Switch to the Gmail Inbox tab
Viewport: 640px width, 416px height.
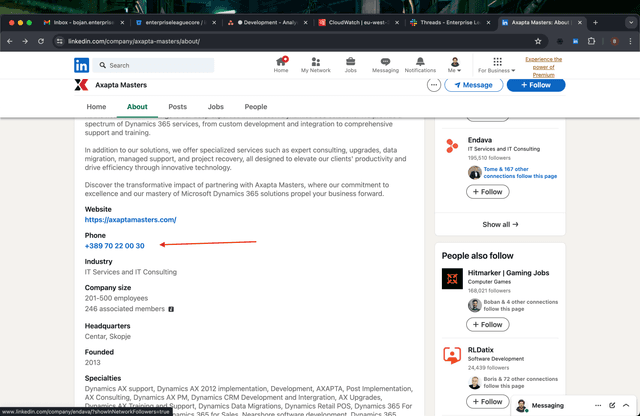(84, 22)
